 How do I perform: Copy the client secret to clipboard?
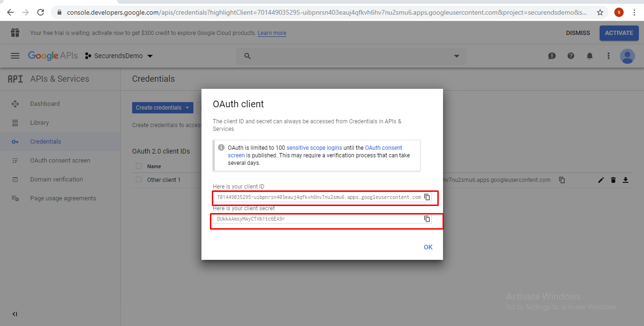point(427,219)
